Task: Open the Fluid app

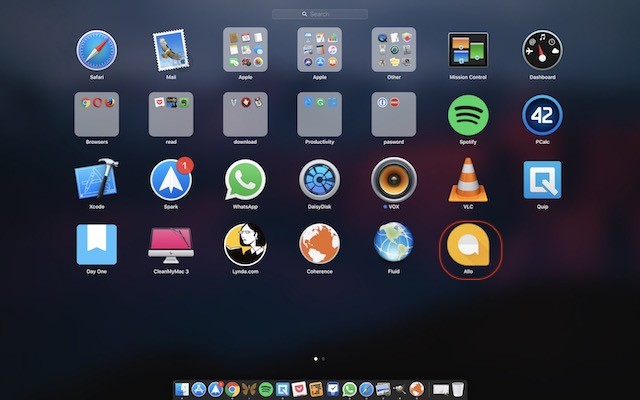Action: [x=394, y=242]
